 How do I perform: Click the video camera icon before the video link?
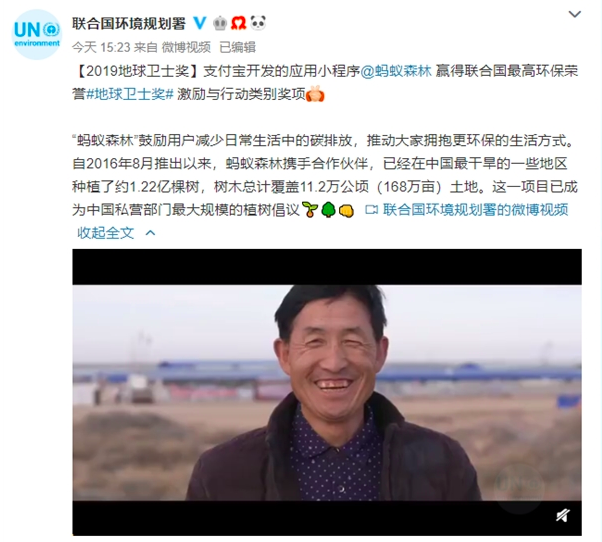(x=371, y=210)
